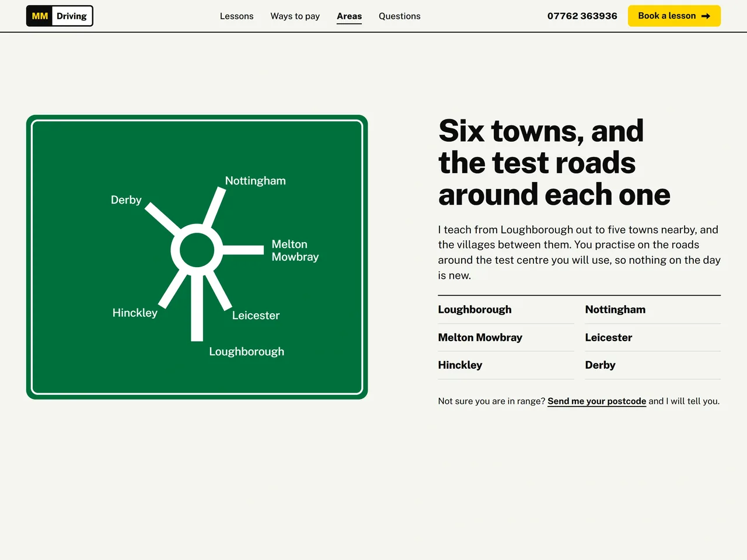
Task: Click the Leicester label on road sign
Action: pos(256,316)
